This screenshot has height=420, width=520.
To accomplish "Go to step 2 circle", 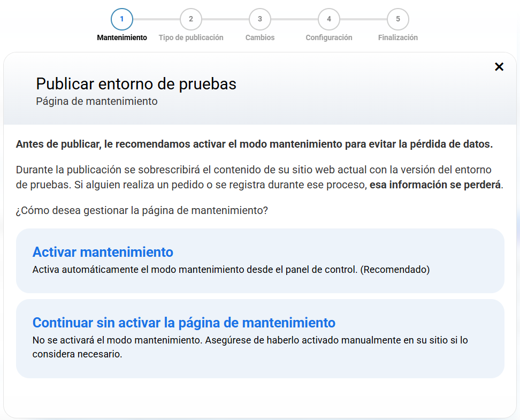I will pos(190,19).
